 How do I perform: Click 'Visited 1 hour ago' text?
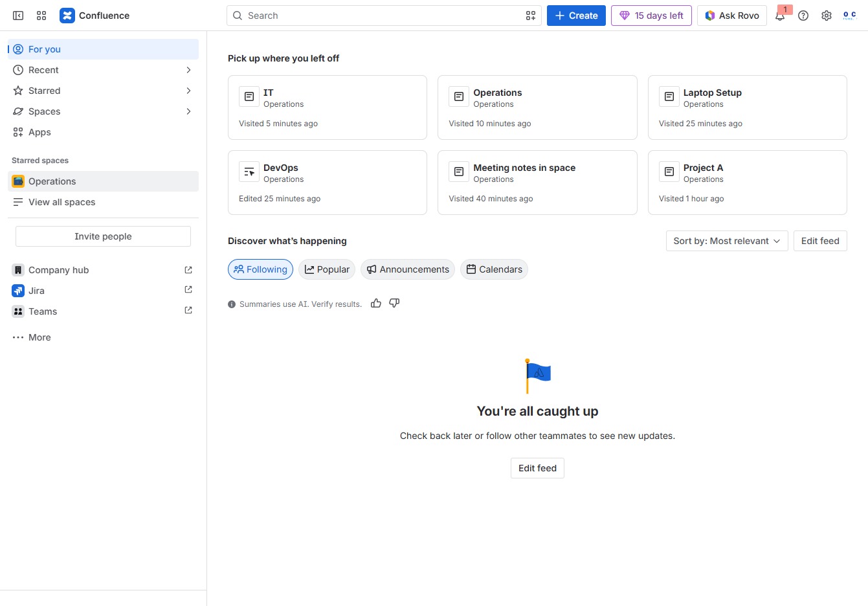click(691, 199)
